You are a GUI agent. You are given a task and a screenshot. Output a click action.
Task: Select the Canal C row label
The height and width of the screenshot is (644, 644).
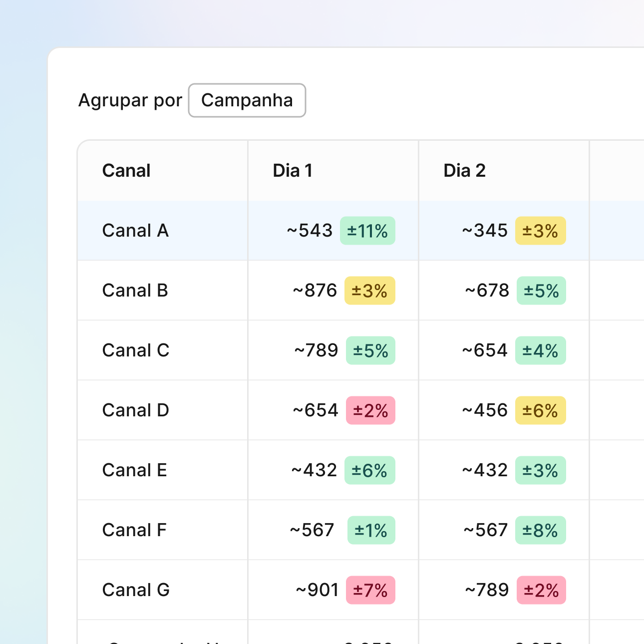(x=135, y=350)
